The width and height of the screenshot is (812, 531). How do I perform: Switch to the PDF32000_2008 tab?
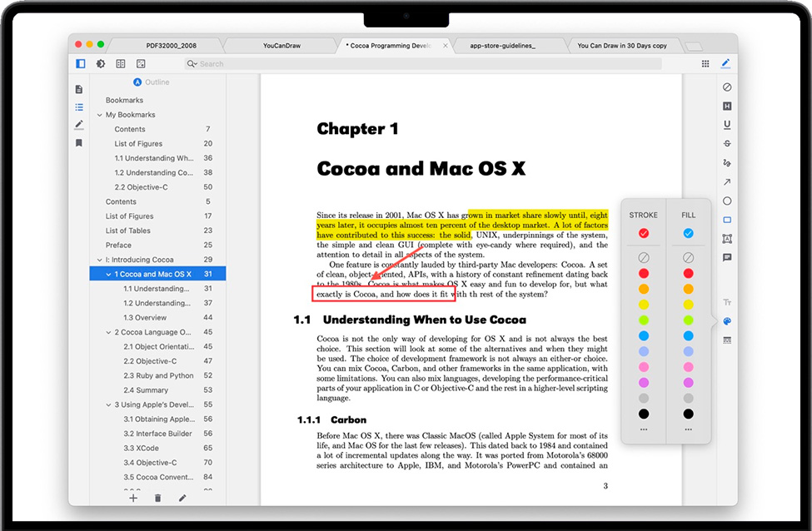pyautogui.click(x=171, y=46)
